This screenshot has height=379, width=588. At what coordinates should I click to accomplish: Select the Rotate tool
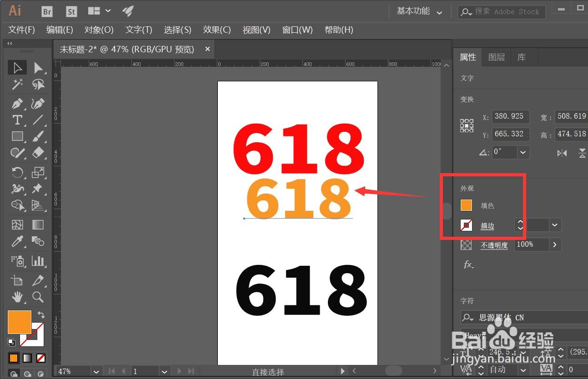pyautogui.click(x=17, y=173)
